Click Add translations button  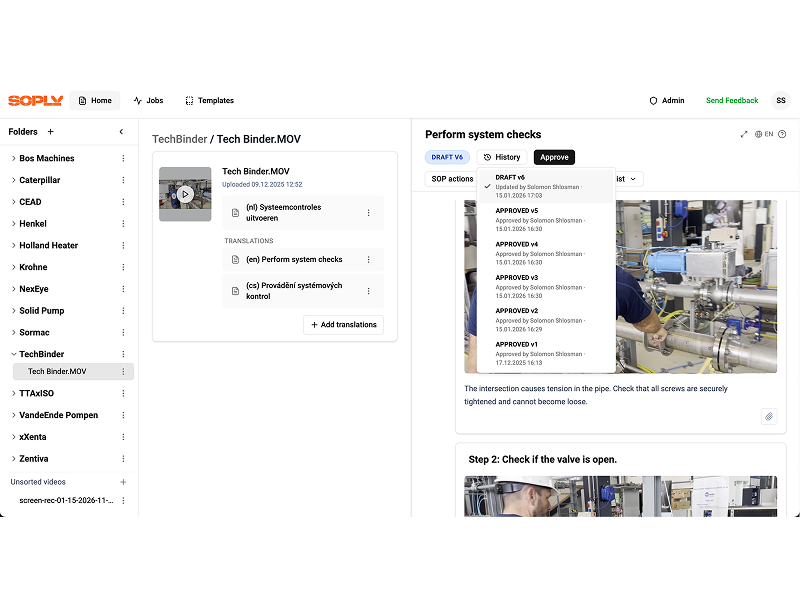[x=343, y=325]
